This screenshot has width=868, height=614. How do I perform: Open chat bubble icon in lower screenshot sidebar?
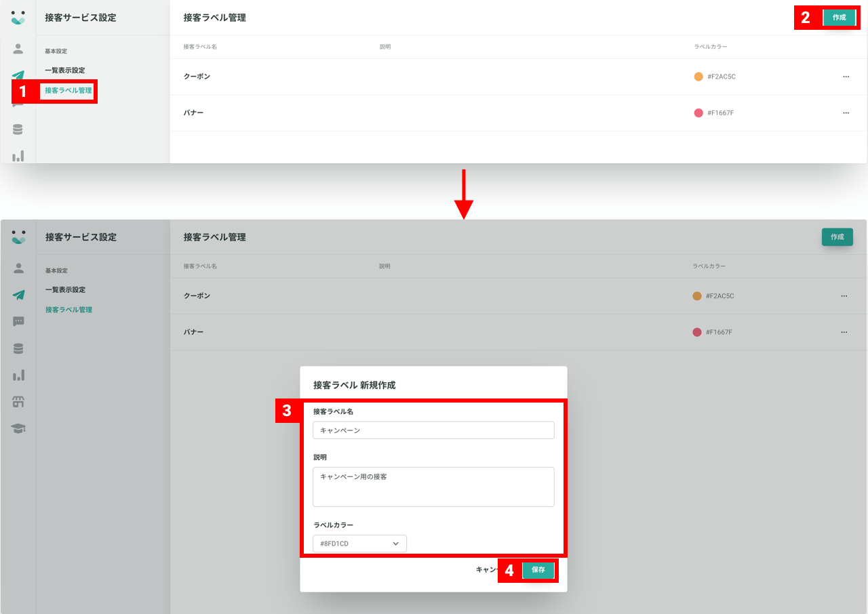(18, 321)
